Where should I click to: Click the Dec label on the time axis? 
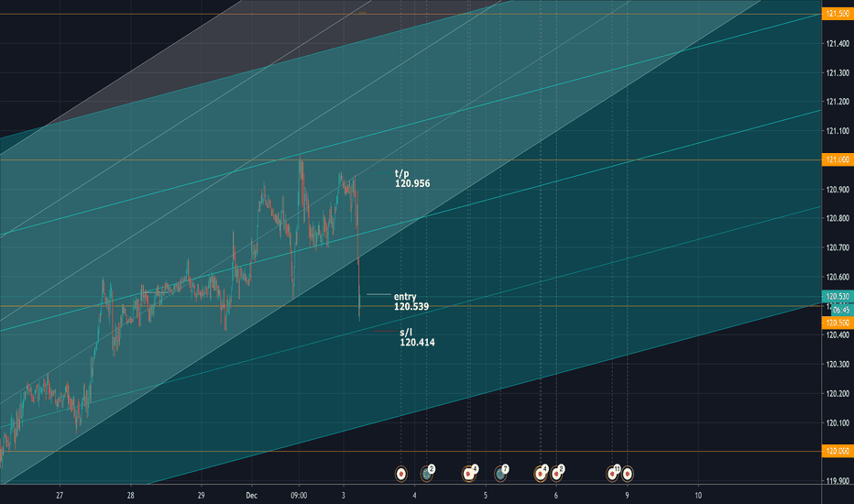click(253, 494)
